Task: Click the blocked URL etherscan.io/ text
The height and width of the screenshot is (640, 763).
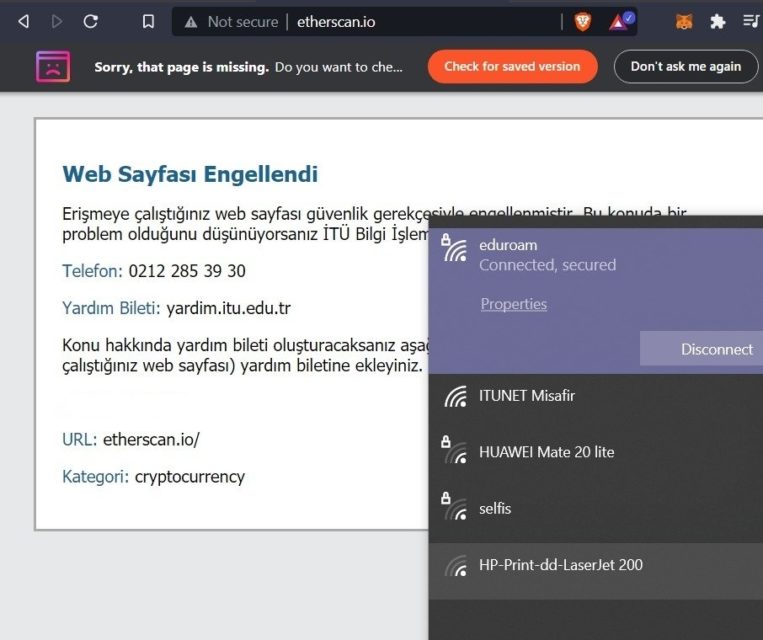Action: point(151,439)
